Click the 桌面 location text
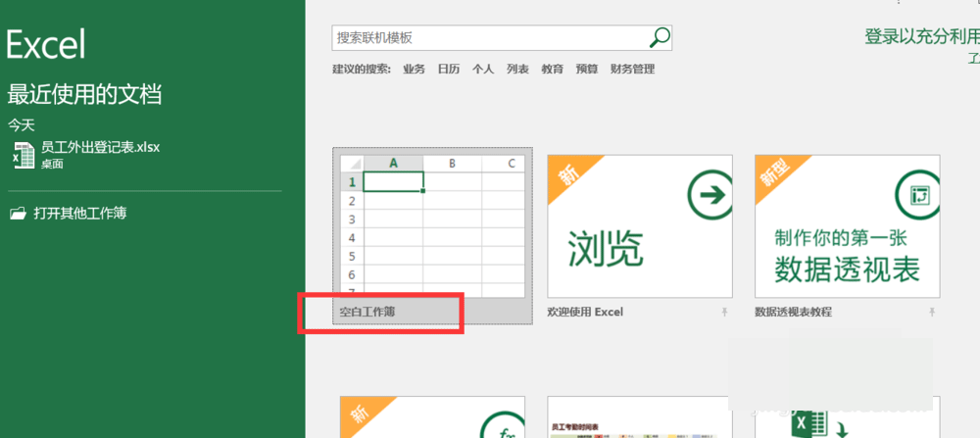Screen dimensions: 980x438 52,165
